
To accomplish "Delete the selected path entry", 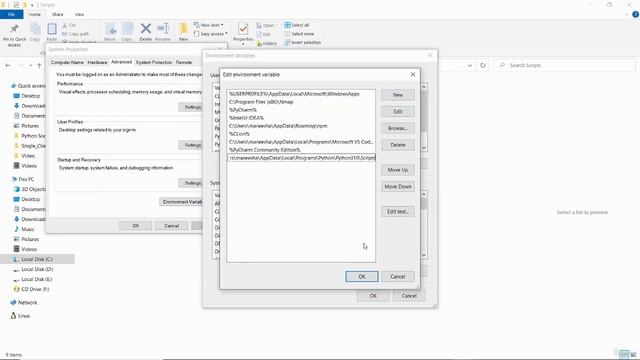I will tap(398, 145).
